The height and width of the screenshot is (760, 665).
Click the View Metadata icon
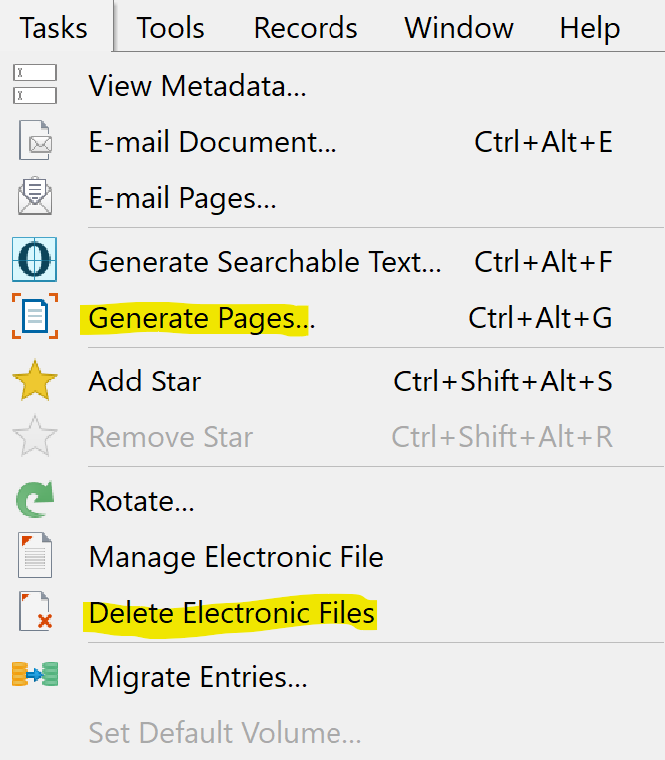click(x=35, y=84)
